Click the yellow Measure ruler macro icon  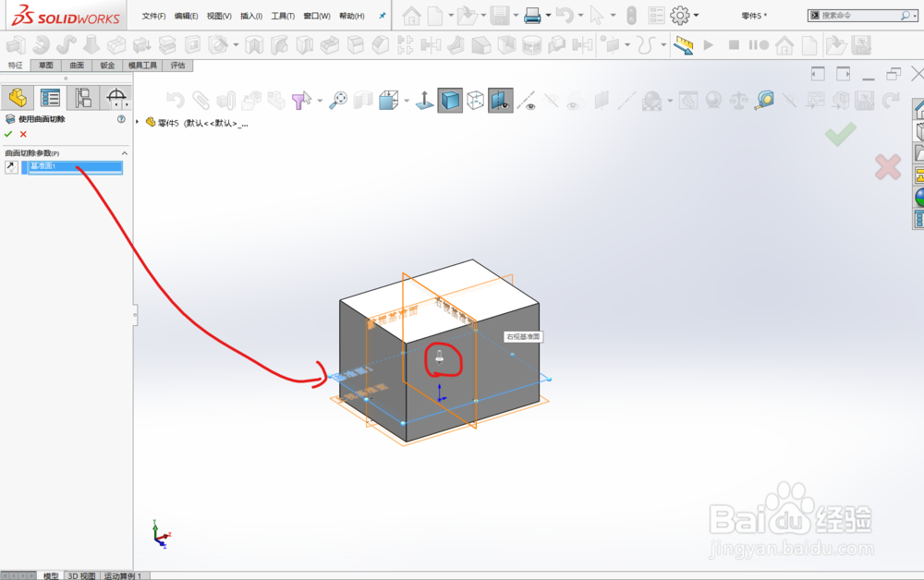point(684,45)
